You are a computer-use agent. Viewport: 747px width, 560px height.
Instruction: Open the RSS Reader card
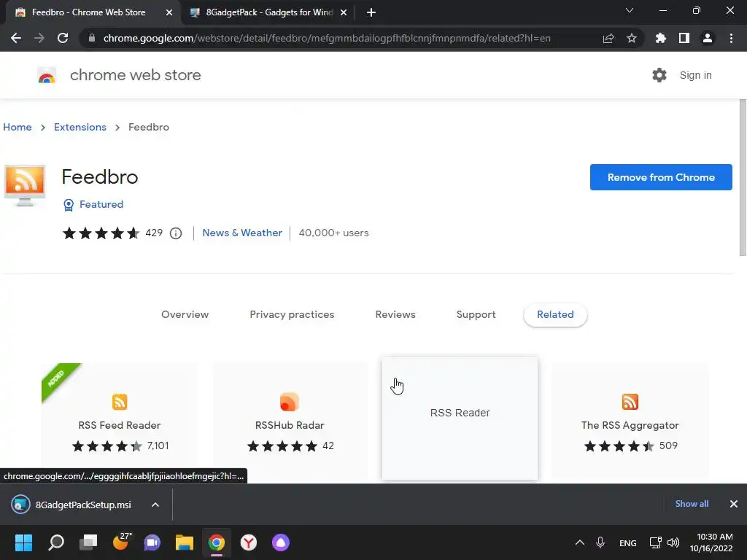click(460, 418)
